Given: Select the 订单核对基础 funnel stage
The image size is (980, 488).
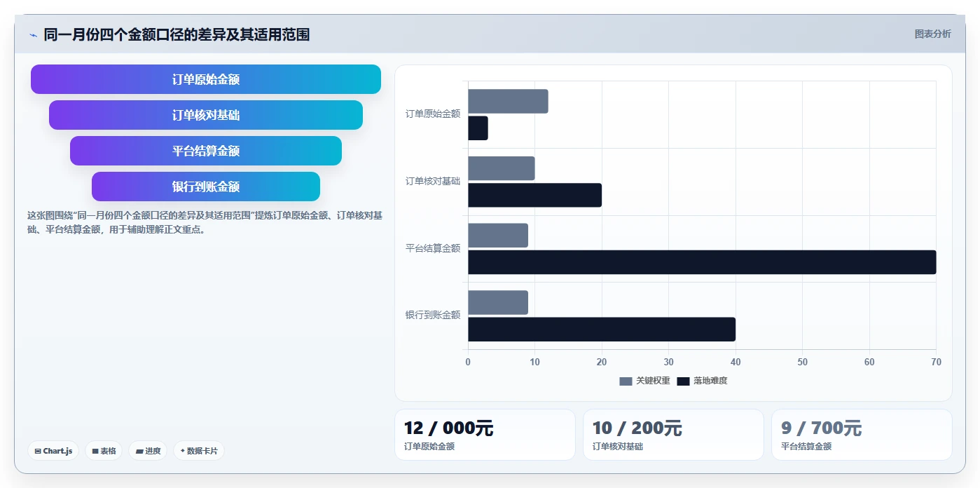Looking at the screenshot, I should [206, 115].
